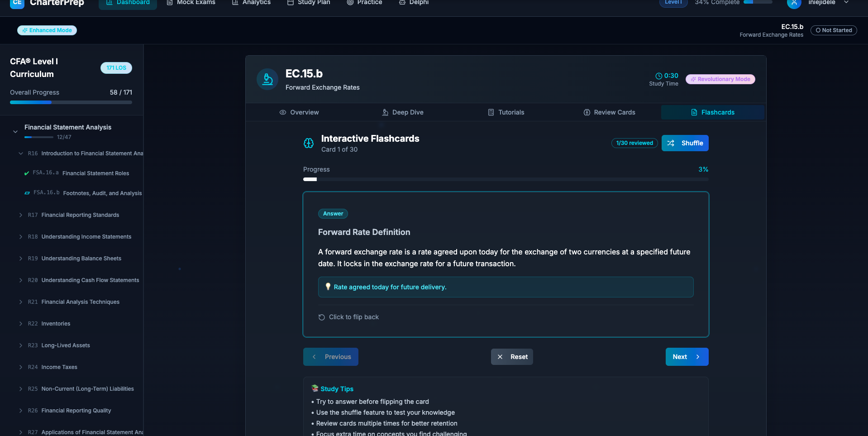Open the Delphi assistant nav item
Screen dimensions: 868x436
coord(414,3)
